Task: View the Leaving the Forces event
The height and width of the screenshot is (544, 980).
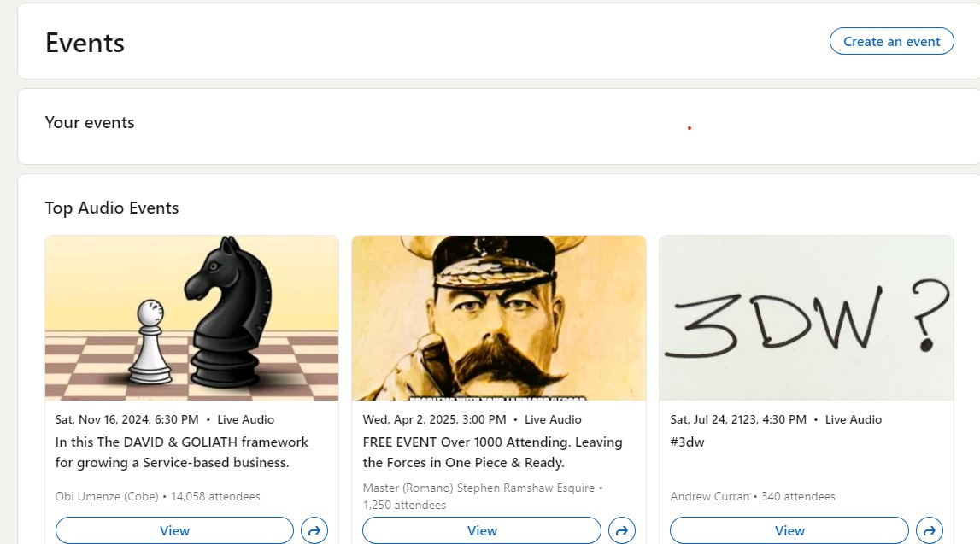Action: tap(482, 530)
